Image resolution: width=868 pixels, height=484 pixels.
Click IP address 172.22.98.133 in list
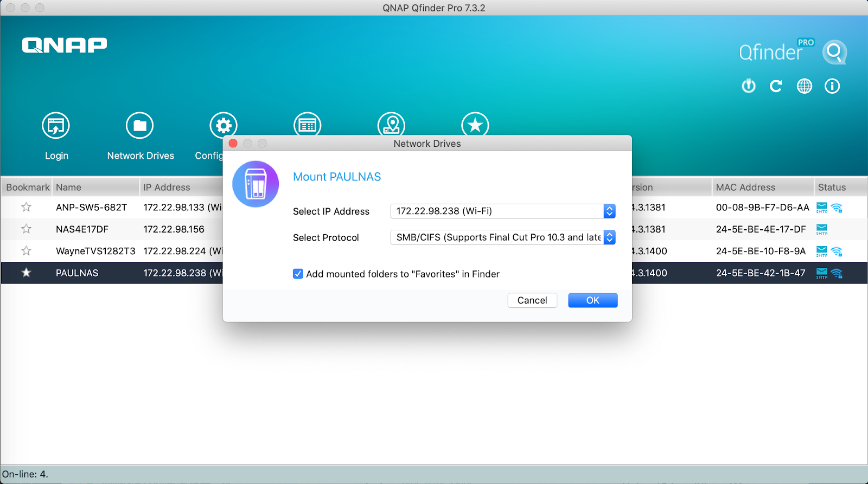point(183,207)
